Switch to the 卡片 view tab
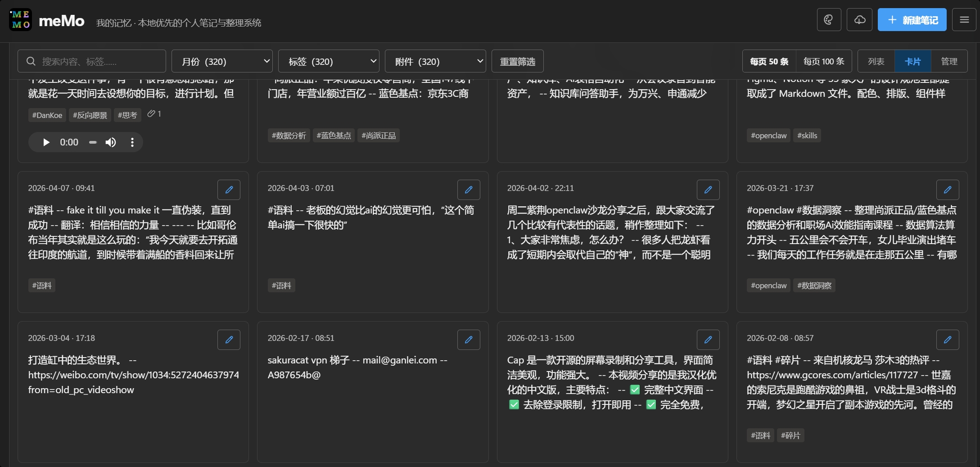 point(912,61)
